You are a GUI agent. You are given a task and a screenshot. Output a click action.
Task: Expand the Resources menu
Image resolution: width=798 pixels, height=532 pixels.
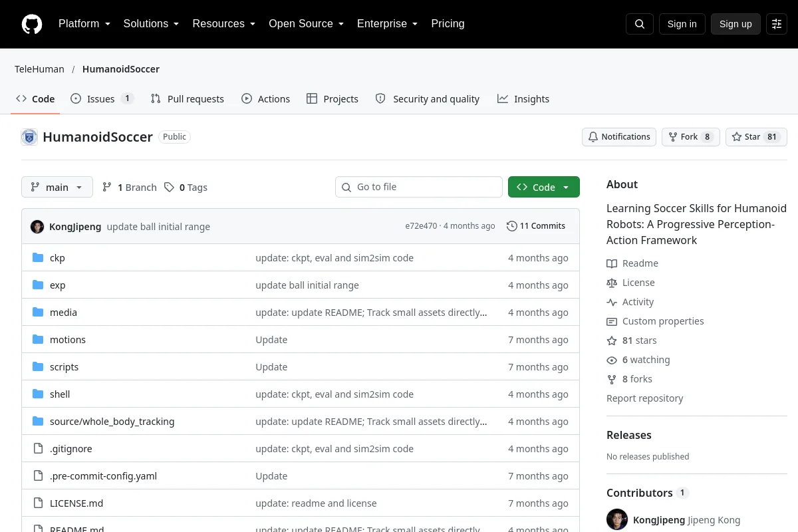click(224, 24)
